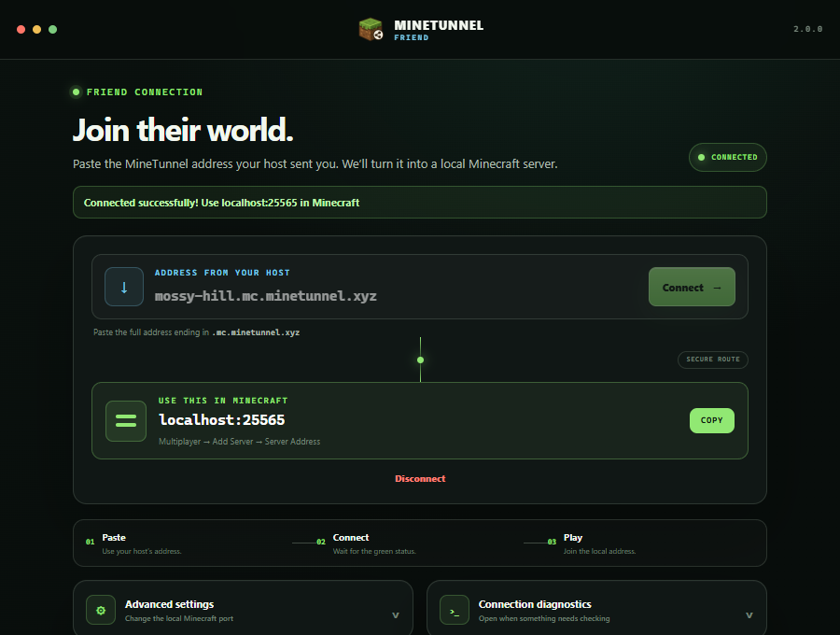840x635 pixels.
Task: Click the green server bars icon
Action: pos(126,420)
